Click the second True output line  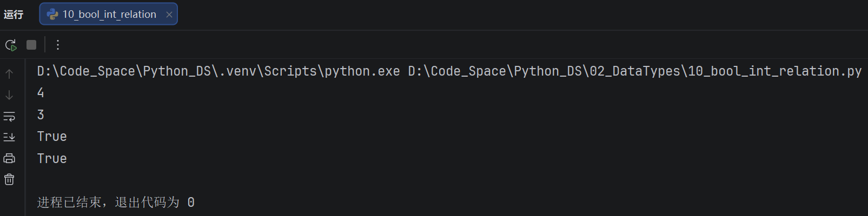coord(52,159)
